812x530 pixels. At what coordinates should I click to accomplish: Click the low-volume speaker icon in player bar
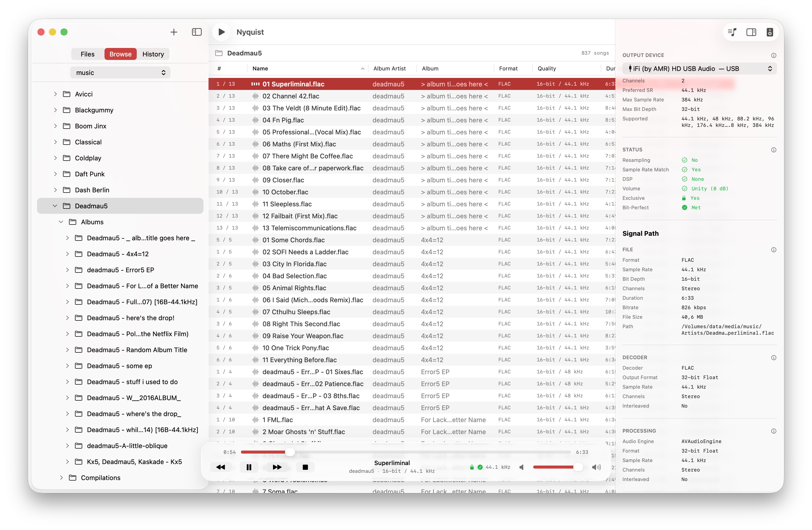521,467
